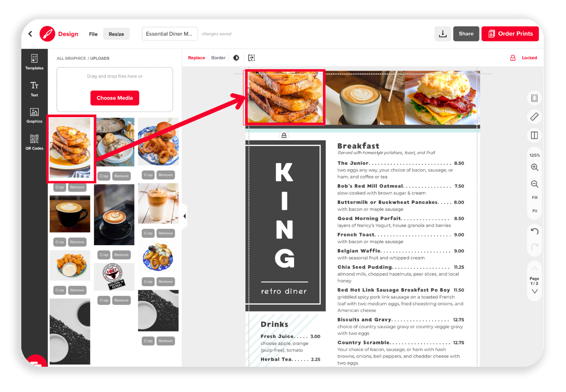This screenshot has height=392, width=566.
Task: Click the undo arrow icon
Action: pos(535,231)
